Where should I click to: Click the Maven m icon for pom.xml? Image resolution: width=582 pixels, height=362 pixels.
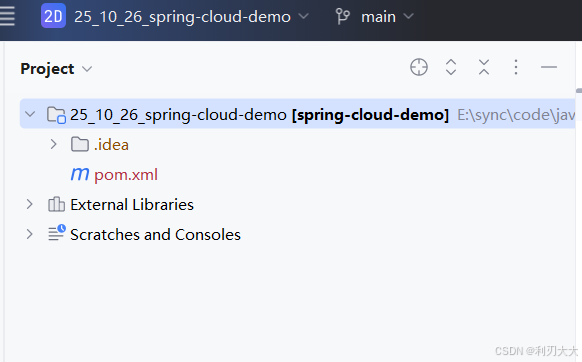tap(80, 174)
